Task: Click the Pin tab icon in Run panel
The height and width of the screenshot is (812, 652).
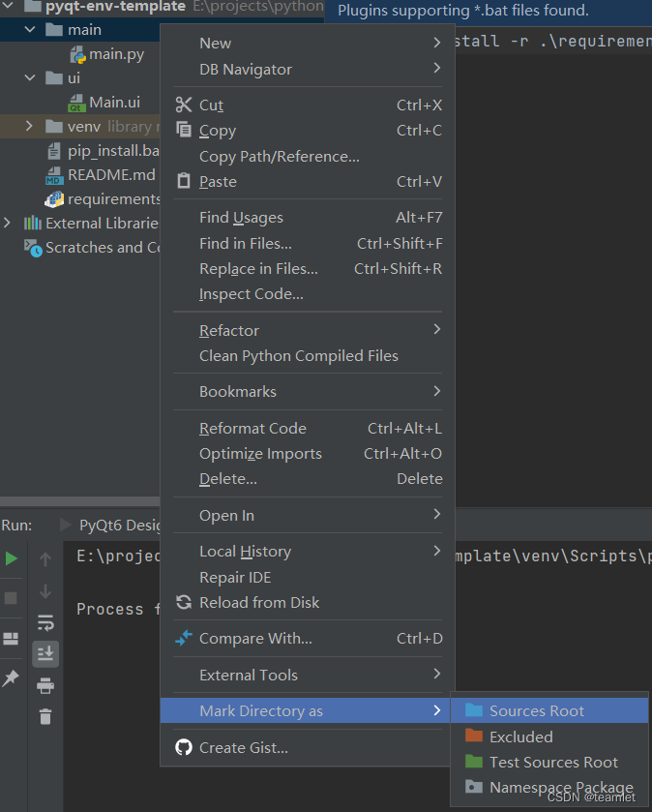Action: click(11, 677)
